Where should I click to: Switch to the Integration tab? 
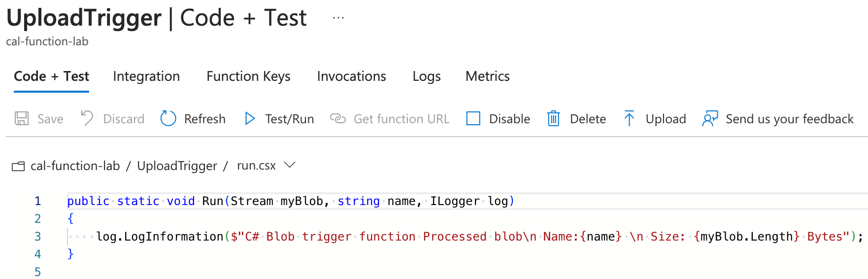pyautogui.click(x=146, y=76)
